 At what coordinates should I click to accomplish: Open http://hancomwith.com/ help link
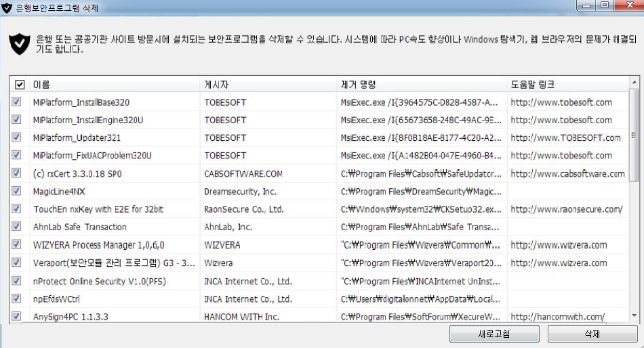[557, 317]
